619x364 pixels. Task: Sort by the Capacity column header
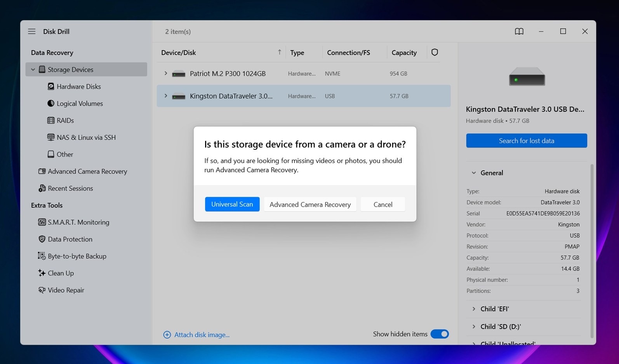point(404,52)
